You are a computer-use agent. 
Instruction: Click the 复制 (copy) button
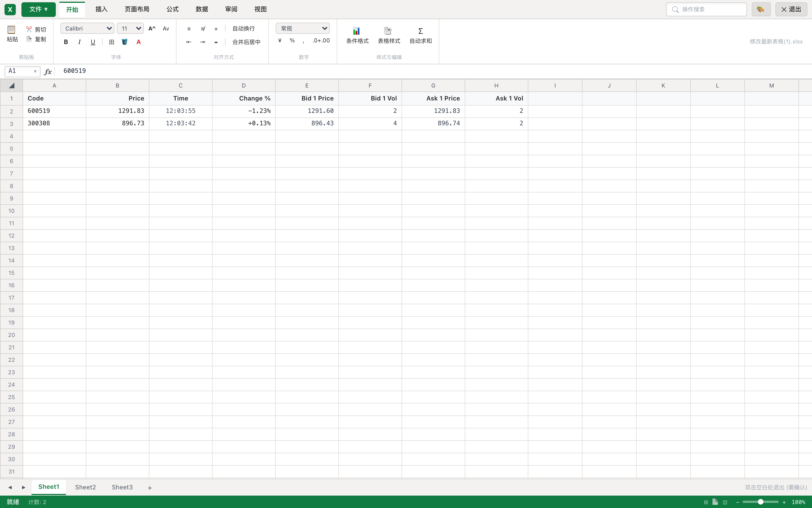36,39
